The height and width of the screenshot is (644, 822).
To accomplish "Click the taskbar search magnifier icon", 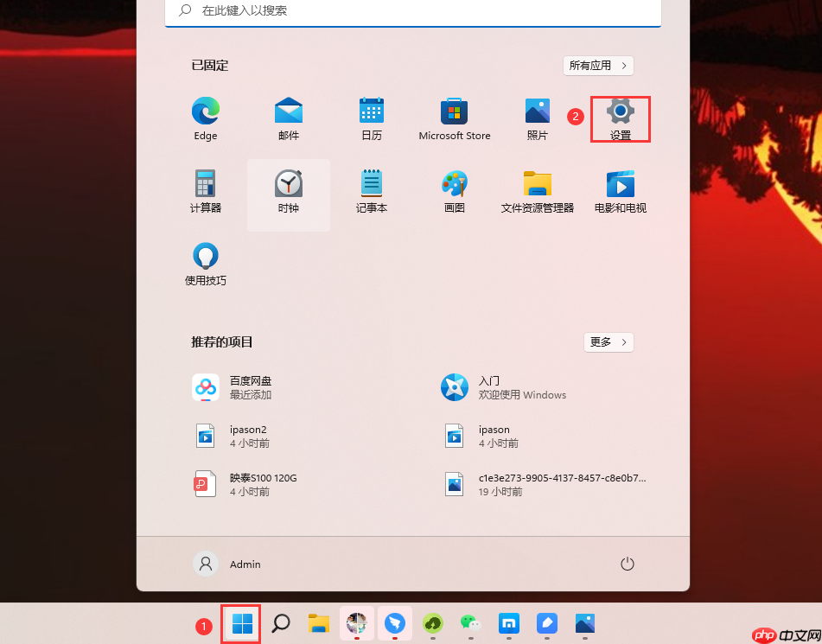I will tap(280, 623).
